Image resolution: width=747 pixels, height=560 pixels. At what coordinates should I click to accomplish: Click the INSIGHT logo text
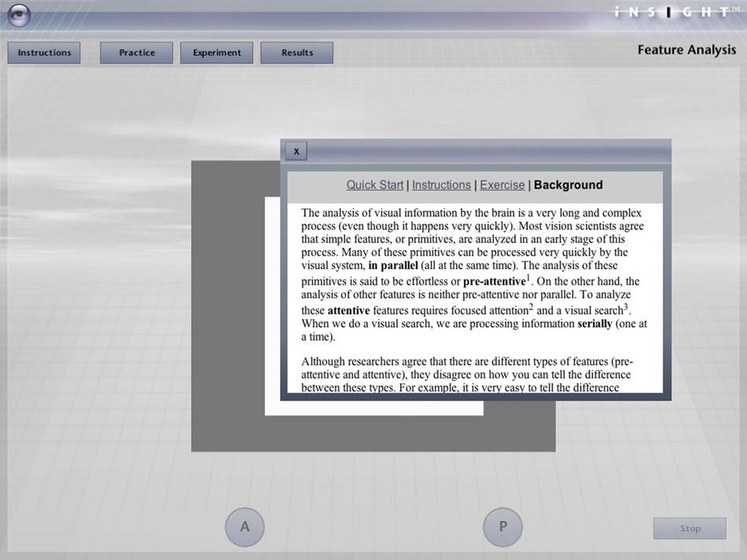click(x=677, y=12)
